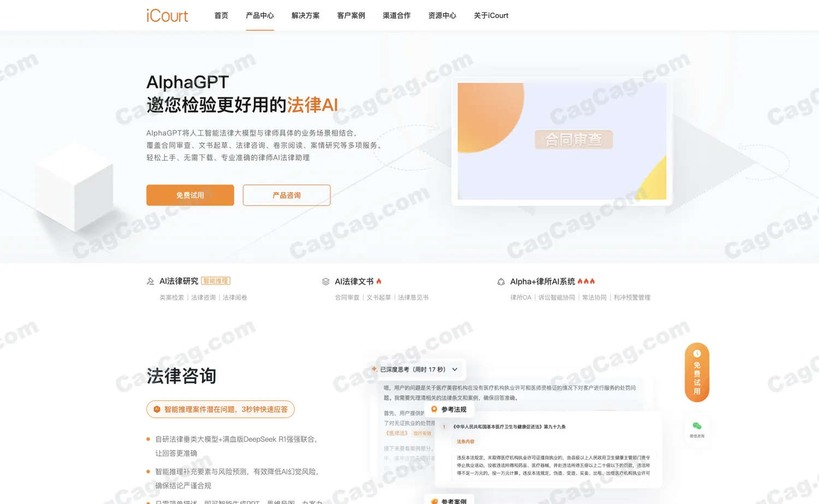Image resolution: width=819 pixels, height=504 pixels.
Task: Click the sparkle icon before 已深度思考
Action: coord(374,369)
